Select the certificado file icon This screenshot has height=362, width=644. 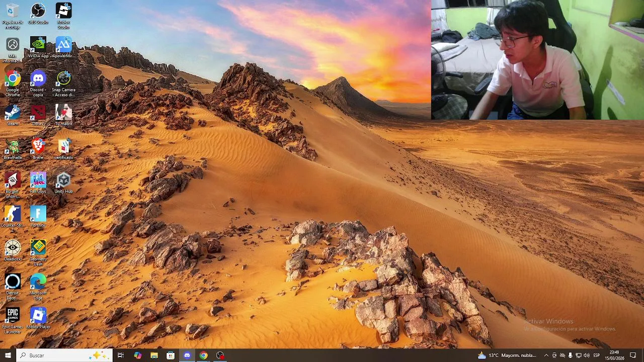click(x=63, y=149)
